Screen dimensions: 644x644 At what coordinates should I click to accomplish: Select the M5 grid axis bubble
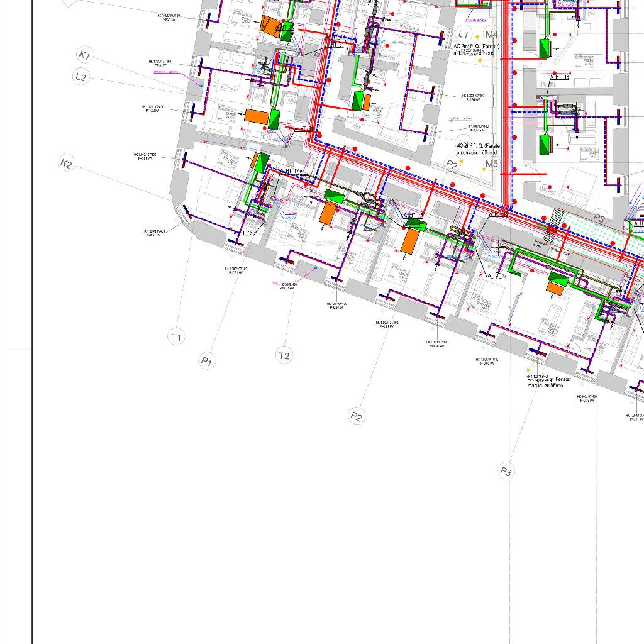point(491,164)
